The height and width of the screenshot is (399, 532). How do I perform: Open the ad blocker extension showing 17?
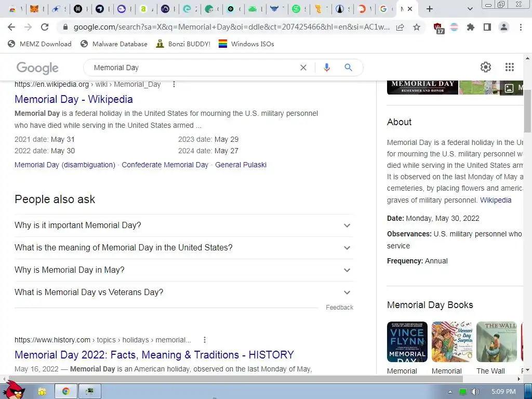pos(438,28)
